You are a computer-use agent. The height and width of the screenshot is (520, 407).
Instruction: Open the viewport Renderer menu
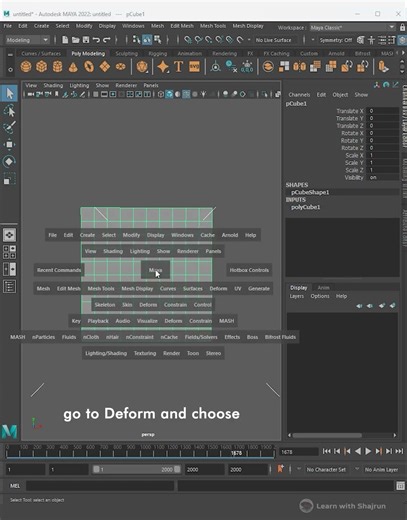coord(126,85)
